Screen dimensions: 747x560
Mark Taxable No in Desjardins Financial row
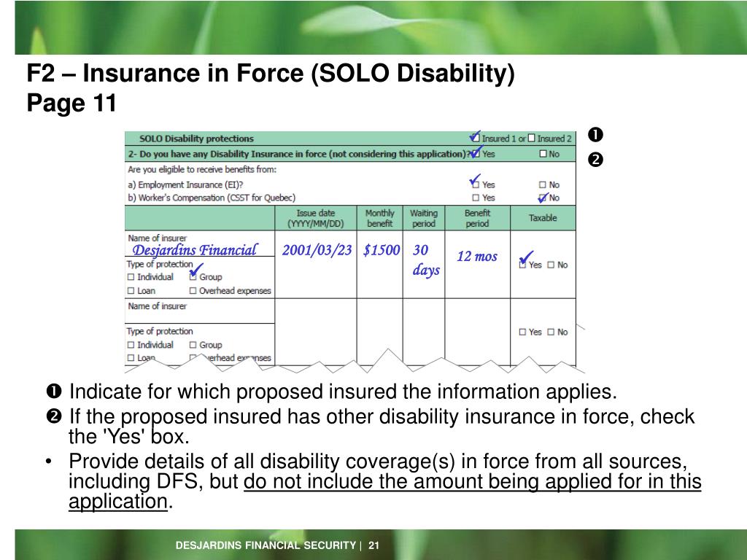(551, 265)
